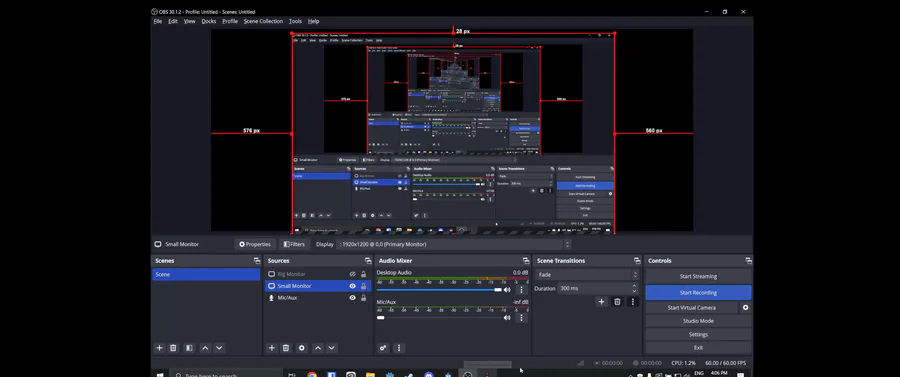Open the File menu

click(x=158, y=21)
